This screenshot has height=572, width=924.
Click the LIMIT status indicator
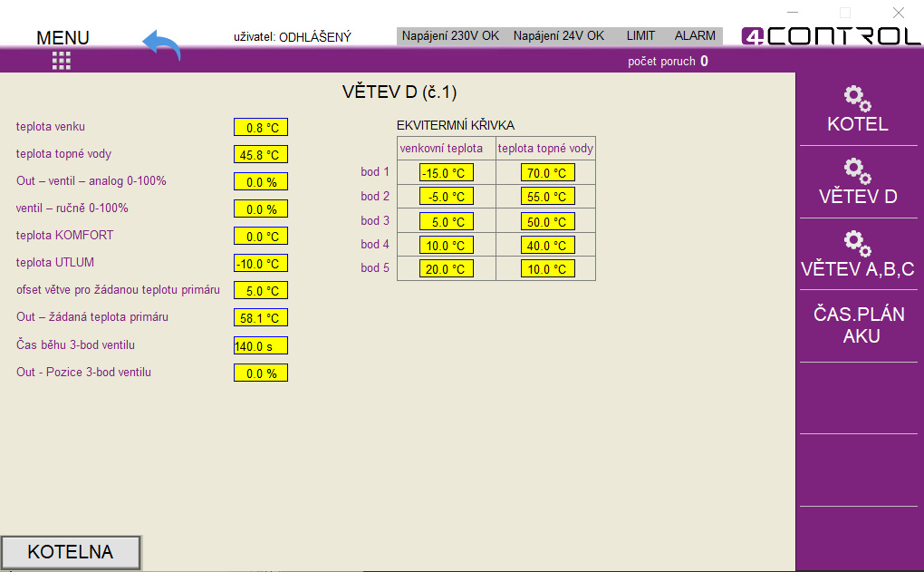click(x=640, y=36)
